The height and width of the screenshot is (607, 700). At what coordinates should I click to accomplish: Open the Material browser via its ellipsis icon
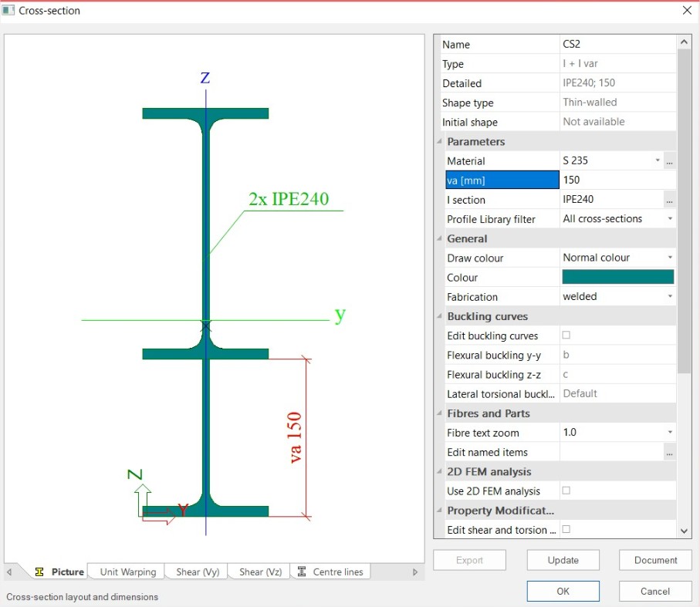click(669, 160)
